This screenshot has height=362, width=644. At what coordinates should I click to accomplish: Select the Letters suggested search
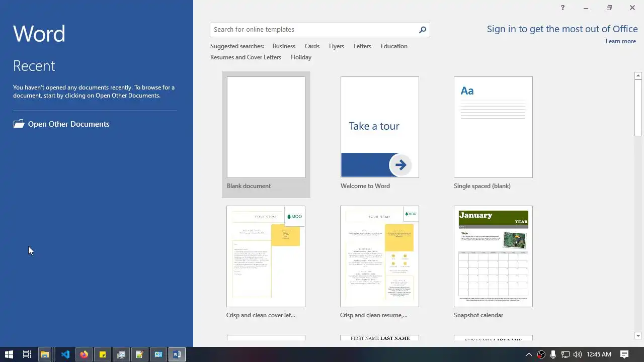point(362,46)
